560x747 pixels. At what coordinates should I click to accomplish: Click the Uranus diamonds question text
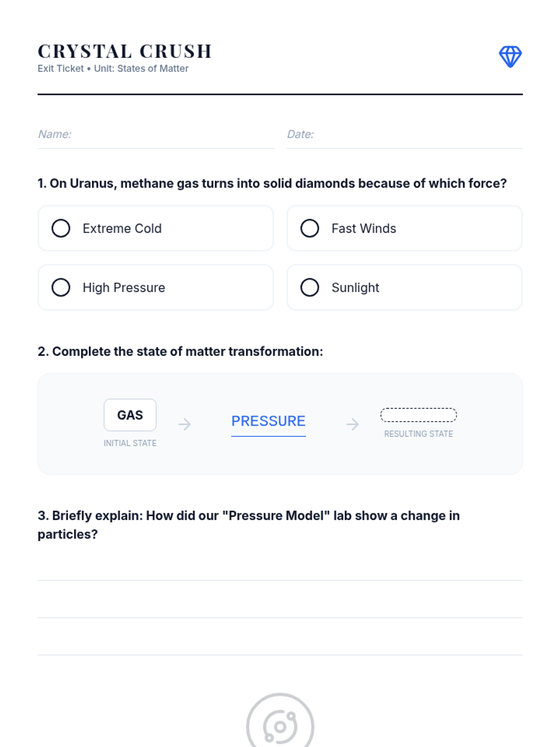[272, 183]
